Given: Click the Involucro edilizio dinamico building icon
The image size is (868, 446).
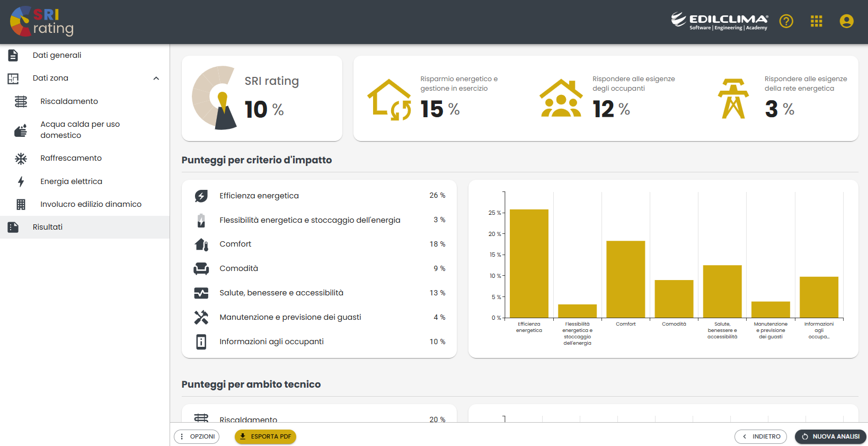Looking at the screenshot, I should [x=21, y=204].
